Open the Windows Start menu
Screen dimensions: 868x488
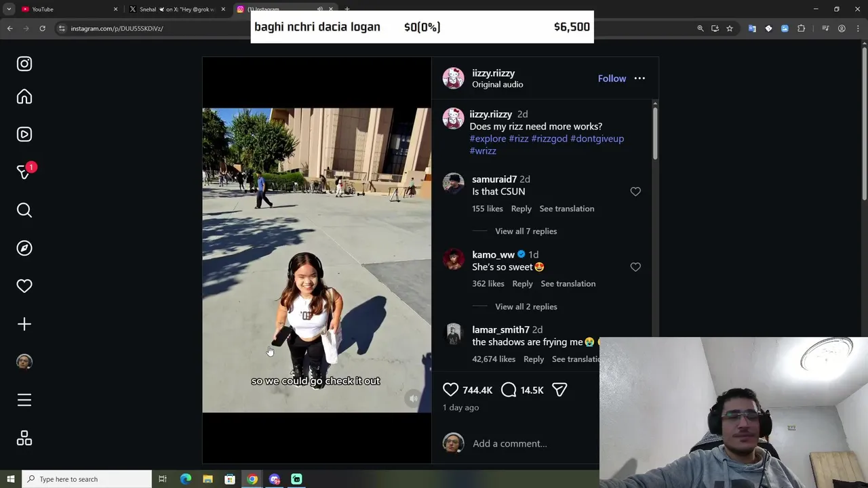click(10, 479)
